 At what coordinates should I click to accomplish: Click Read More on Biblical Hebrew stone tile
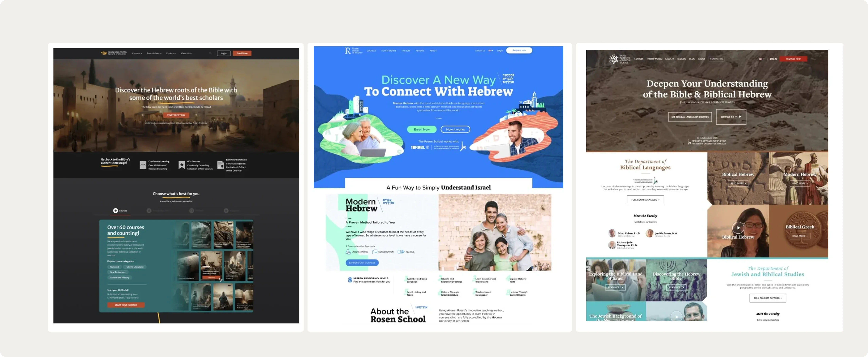(x=738, y=183)
